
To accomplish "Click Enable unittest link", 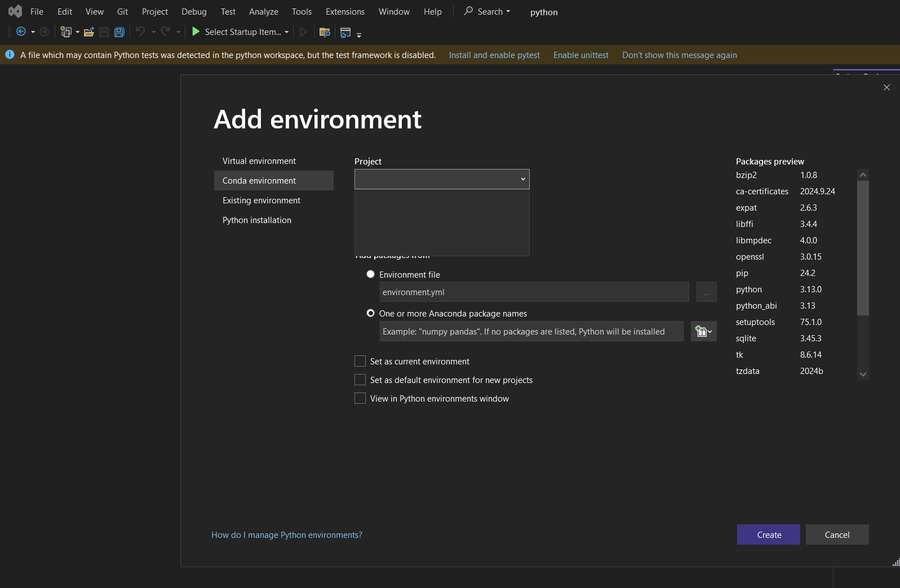I will 581,55.
